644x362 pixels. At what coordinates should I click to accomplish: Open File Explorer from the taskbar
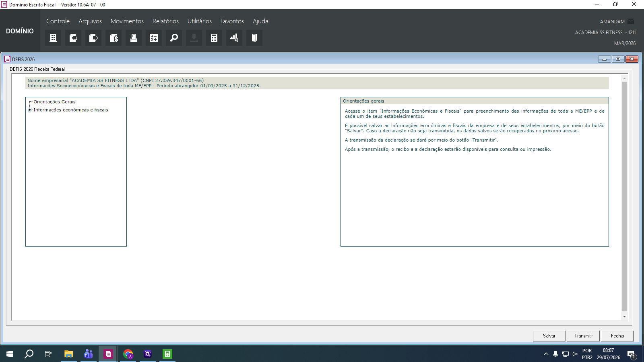click(x=68, y=354)
